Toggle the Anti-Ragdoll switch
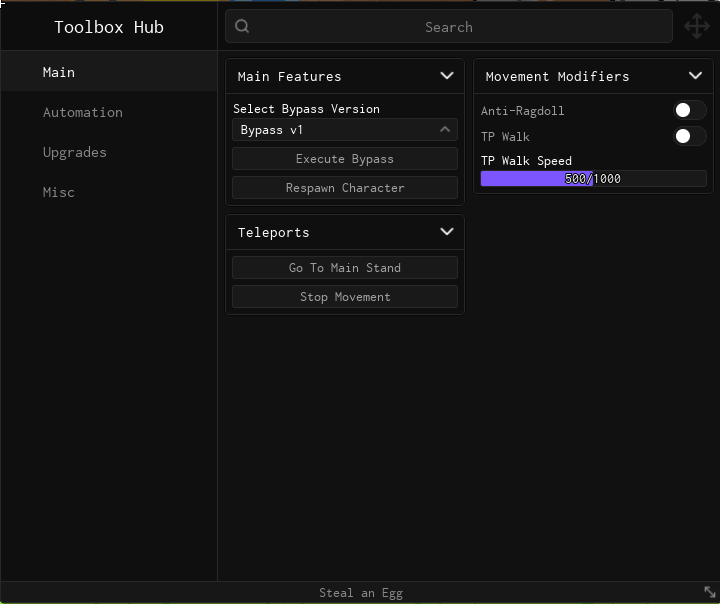The image size is (720, 604). pyautogui.click(x=689, y=110)
